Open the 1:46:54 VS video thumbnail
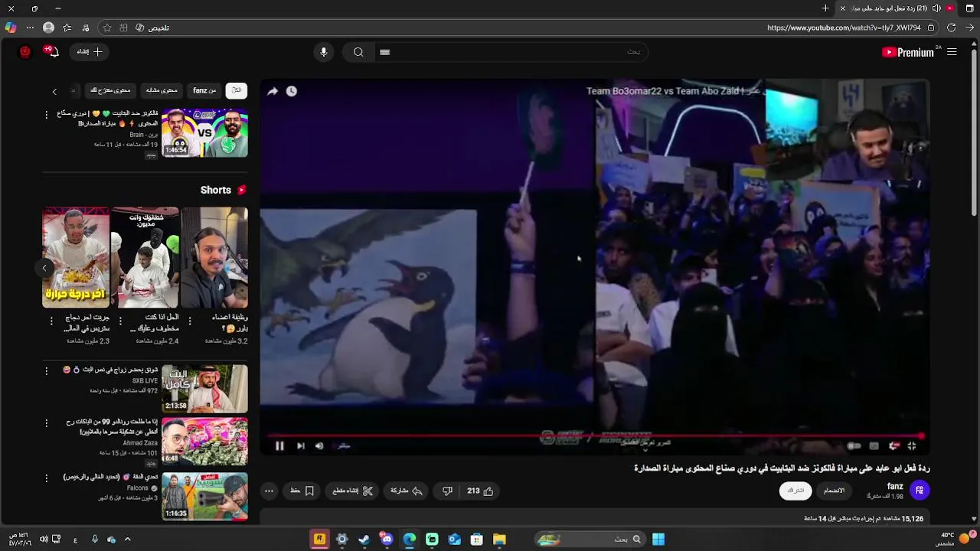Screen dimensions: 980x551 coord(204,133)
